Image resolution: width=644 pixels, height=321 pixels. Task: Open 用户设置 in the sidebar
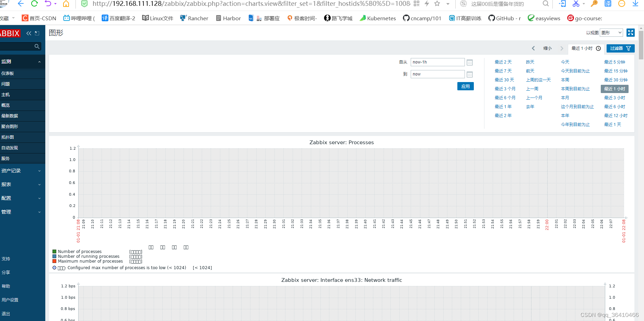coord(10,300)
